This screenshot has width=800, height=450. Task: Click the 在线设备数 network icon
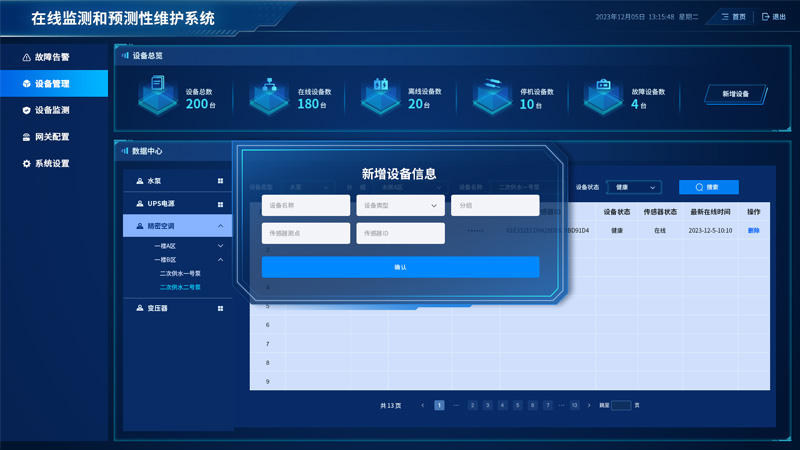click(x=270, y=95)
